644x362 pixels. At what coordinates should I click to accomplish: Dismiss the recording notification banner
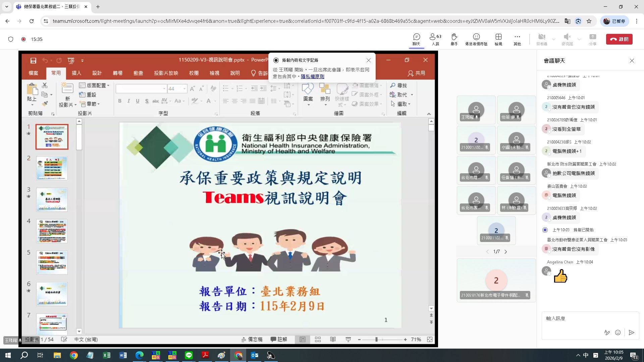click(x=369, y=60)
